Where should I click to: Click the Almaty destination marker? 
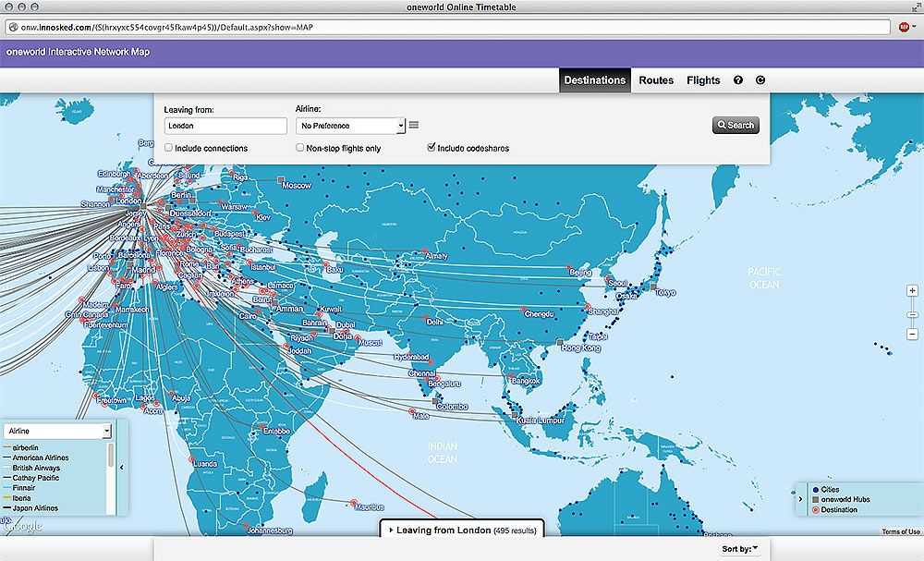pos(424,251)
